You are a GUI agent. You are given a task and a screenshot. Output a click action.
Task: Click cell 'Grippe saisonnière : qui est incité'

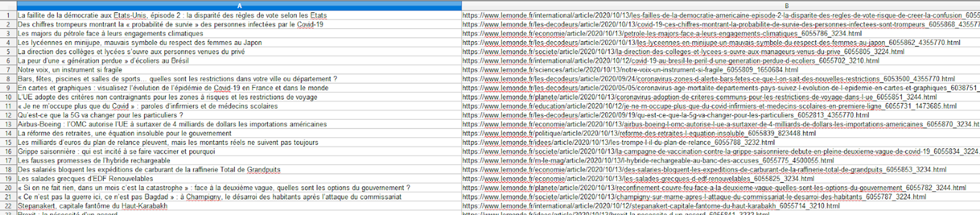pos(239,151)
